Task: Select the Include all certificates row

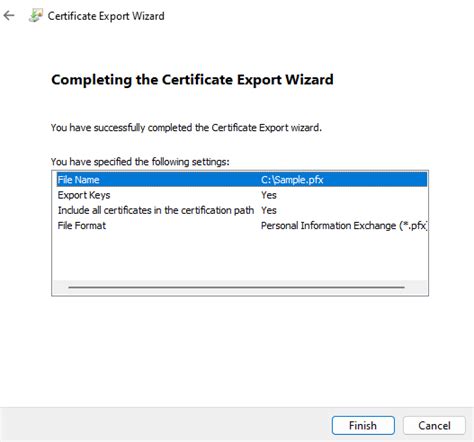Action: tap(242, 210)
